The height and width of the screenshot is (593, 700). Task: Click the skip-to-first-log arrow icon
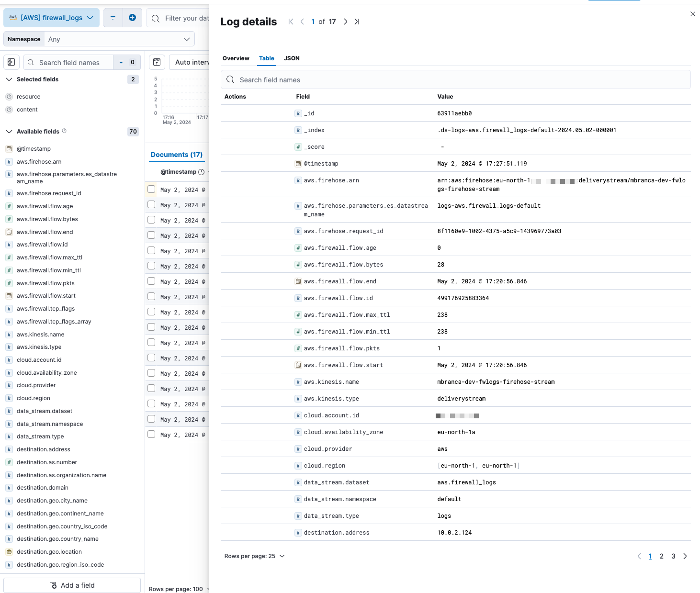tap(291, 22)
